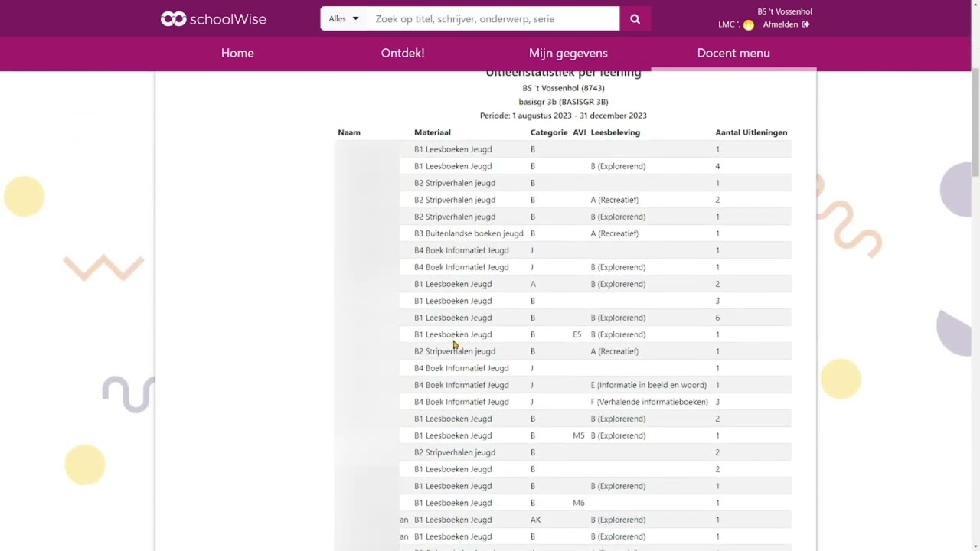Click the BS 't Vossenhol (8743) heading
This screenshot has width=980, height=551.
point(563,88)
